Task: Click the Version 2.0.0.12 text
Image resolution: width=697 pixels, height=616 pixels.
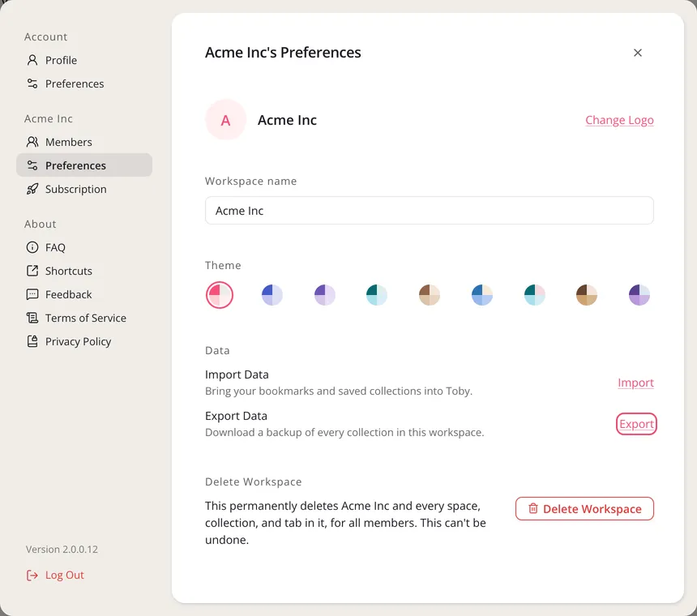Action: click(62, 550)
